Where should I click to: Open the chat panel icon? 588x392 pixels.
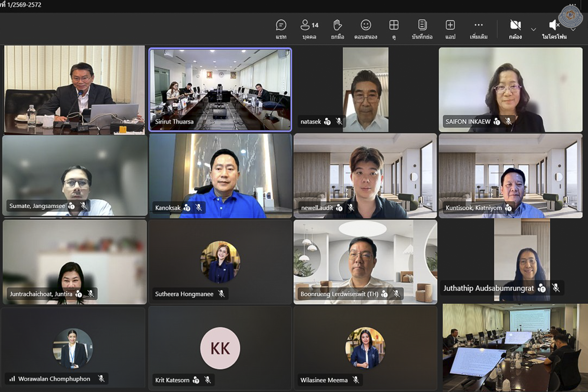click(x=281, y=25)
